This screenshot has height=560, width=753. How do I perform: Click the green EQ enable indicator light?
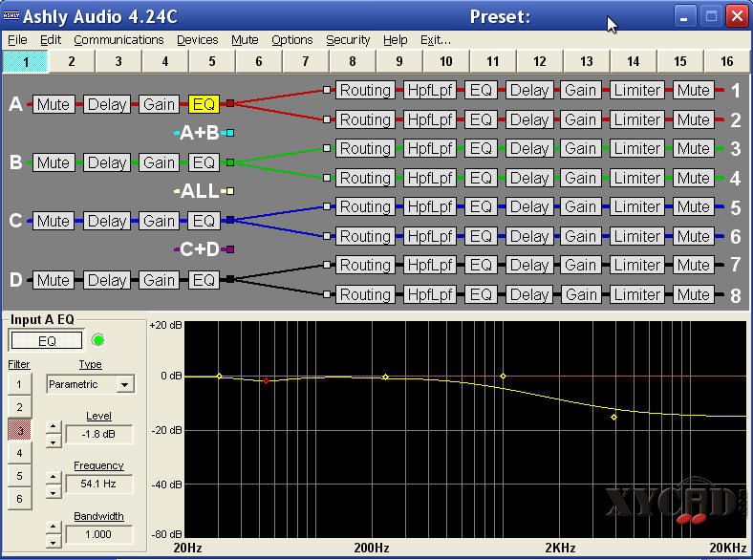(98, 340)
